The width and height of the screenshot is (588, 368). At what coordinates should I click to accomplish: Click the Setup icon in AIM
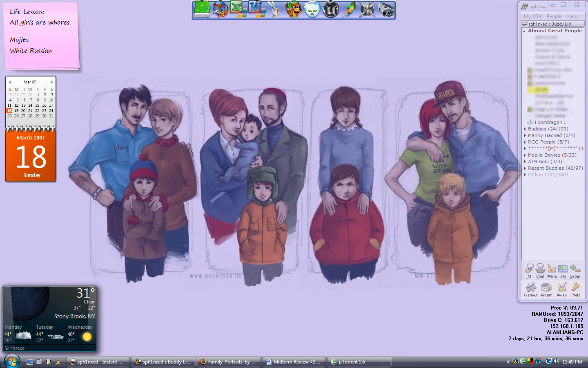(x=575, y=271)
